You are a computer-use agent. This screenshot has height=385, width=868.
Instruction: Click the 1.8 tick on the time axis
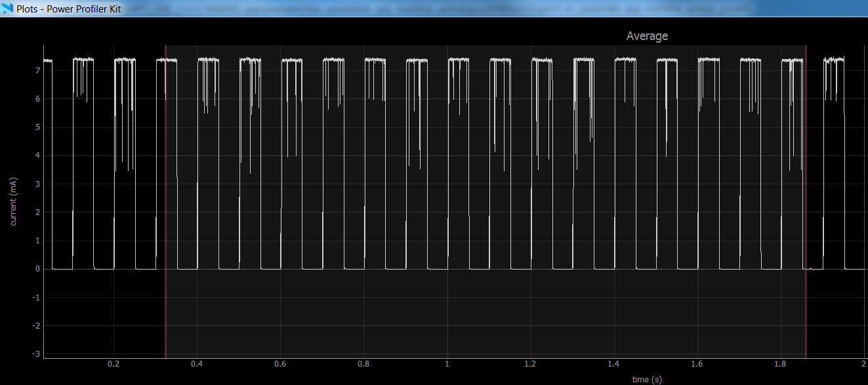pyautogui.click(x=779, y=364)
